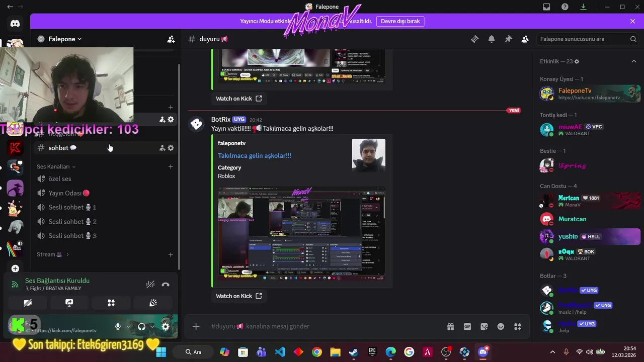Image resolution: width=644 pixels, height=362 pixels.
Task: Open the GIF picker
Action: tap(467, 327)
